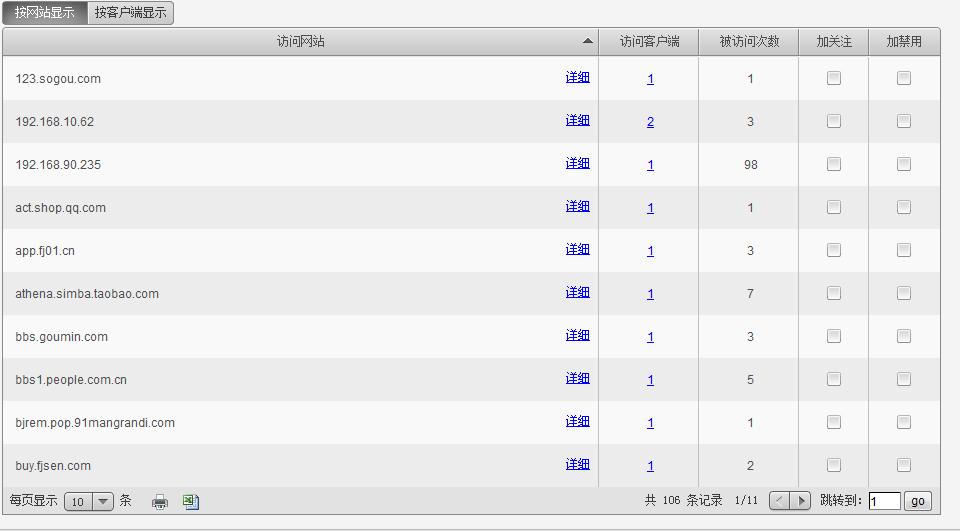The height and width of the screenshot is (531, 960).
Task: Focus the 跳转到 page number field
Action: (x=885, y=501)
